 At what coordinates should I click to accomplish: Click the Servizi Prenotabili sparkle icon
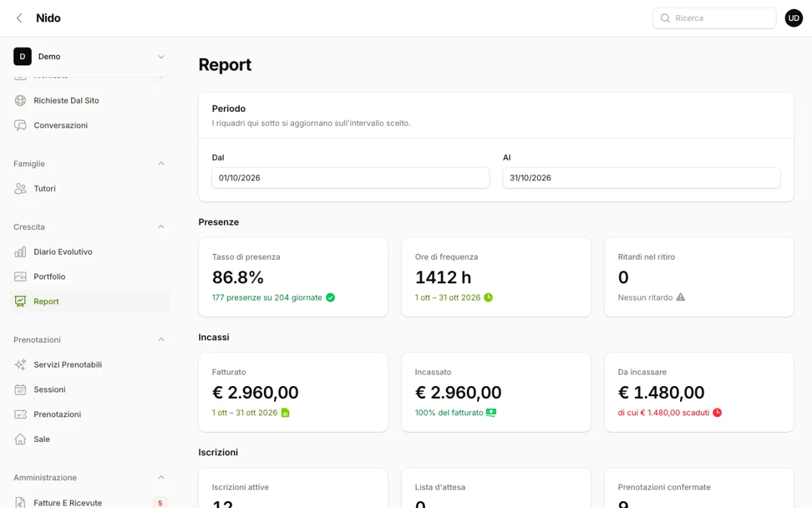coord(20,364)
